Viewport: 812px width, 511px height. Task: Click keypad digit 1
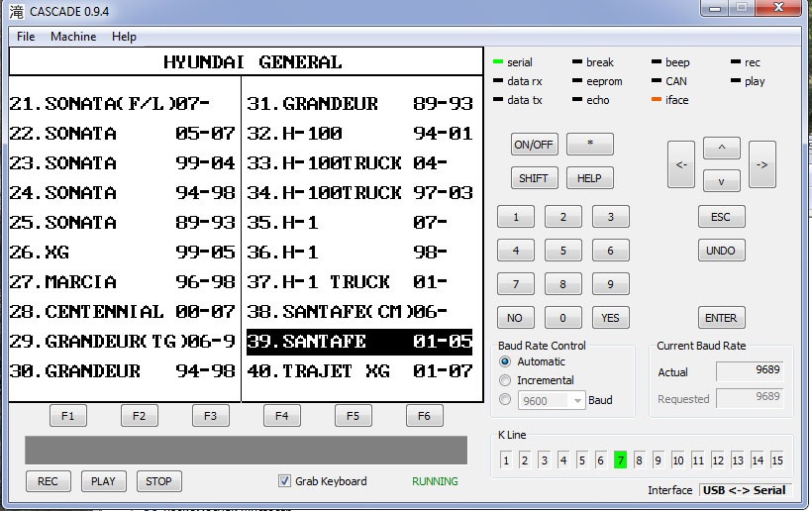click(515, 217)
